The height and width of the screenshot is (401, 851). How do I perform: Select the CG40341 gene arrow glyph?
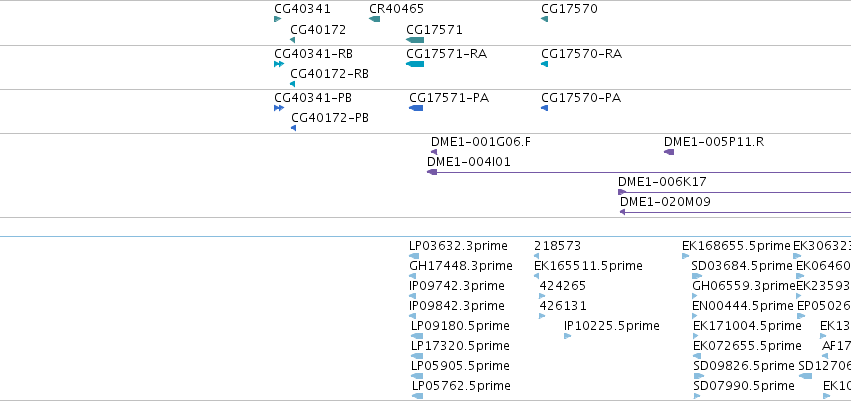[277, 19]
